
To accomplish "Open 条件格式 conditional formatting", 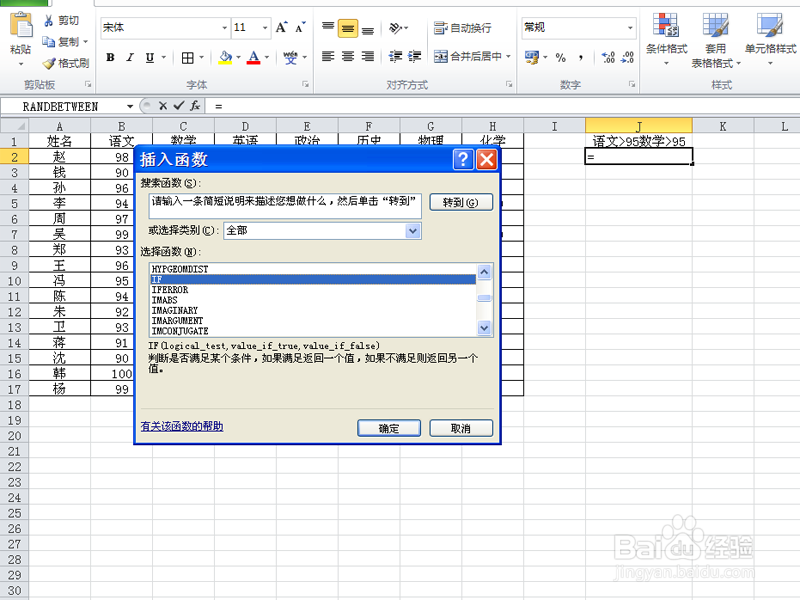I will (666, 39).
